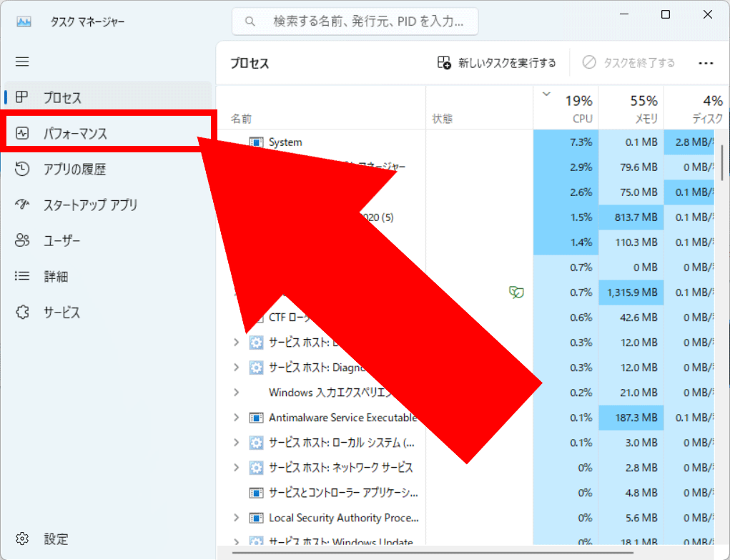The image size is (730, 560).
Task: Click 新しいタスクを実行する button
Action: pyautogui.click(x=496, y=63)
